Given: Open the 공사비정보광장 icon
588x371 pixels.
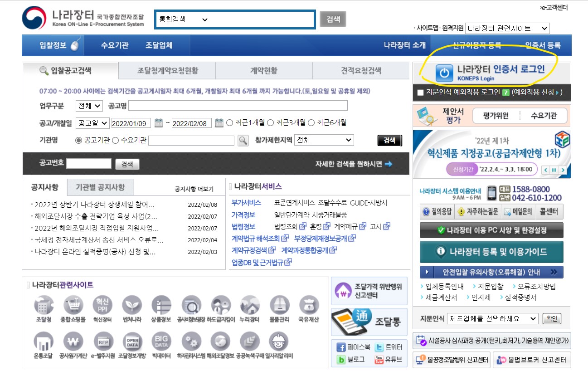Looking at the screenshot, I should coord(191,306).
